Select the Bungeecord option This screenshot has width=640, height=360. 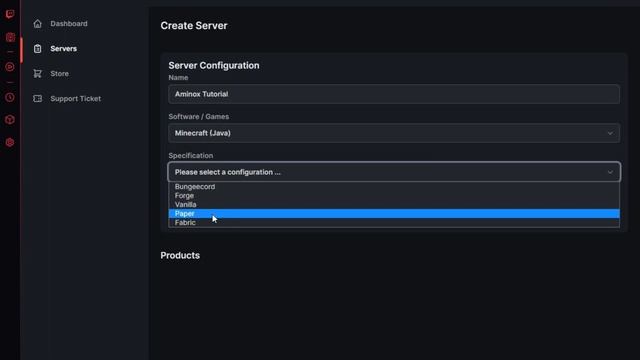pos(394,187)
